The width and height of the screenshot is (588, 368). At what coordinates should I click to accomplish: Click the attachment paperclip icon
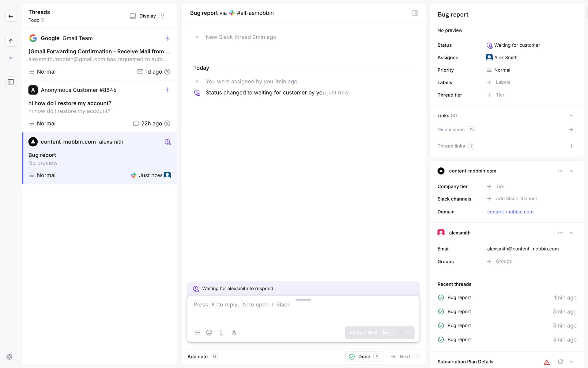221,332
